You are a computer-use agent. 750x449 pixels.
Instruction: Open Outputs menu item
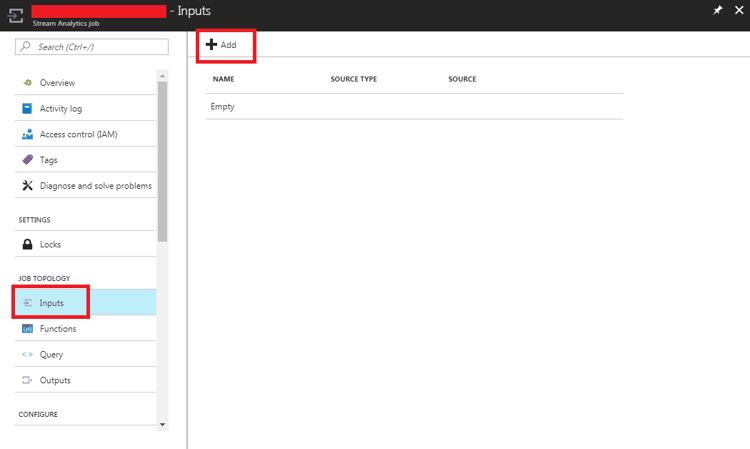click(86, 380)
